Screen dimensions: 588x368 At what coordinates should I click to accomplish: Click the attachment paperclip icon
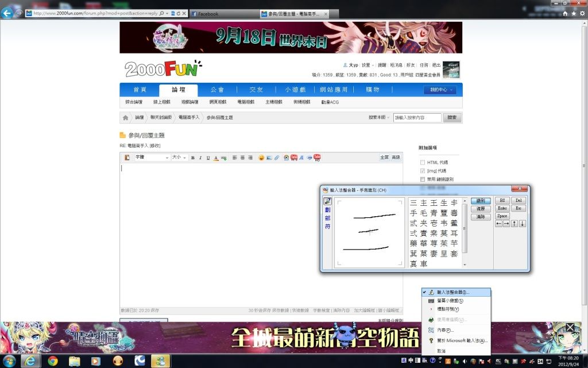(277, 158)
